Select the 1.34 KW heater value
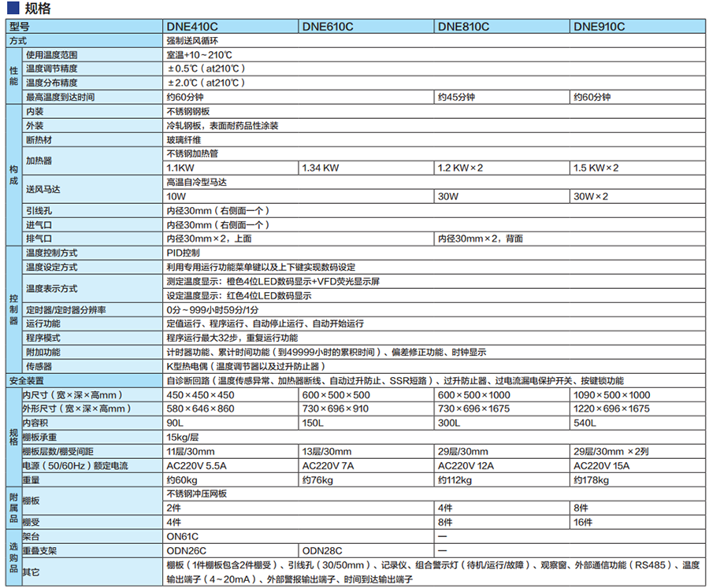 click(x=321, y=168)
